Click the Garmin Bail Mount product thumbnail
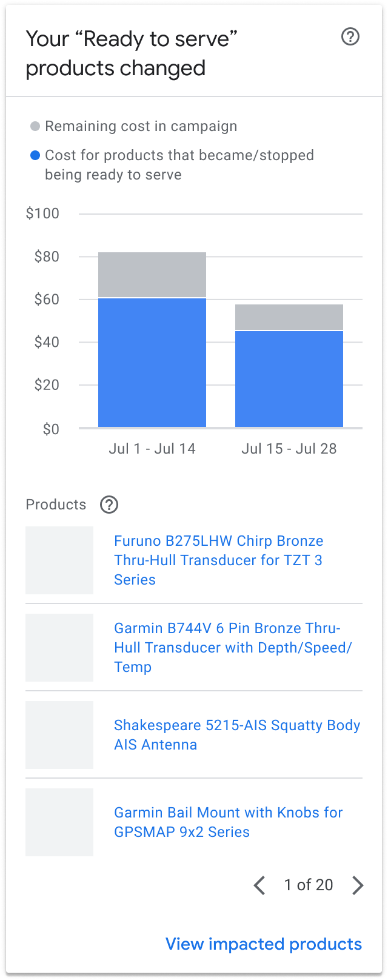Screen dimensions: 388x980 pyautogui.click(x=59, y=822)
